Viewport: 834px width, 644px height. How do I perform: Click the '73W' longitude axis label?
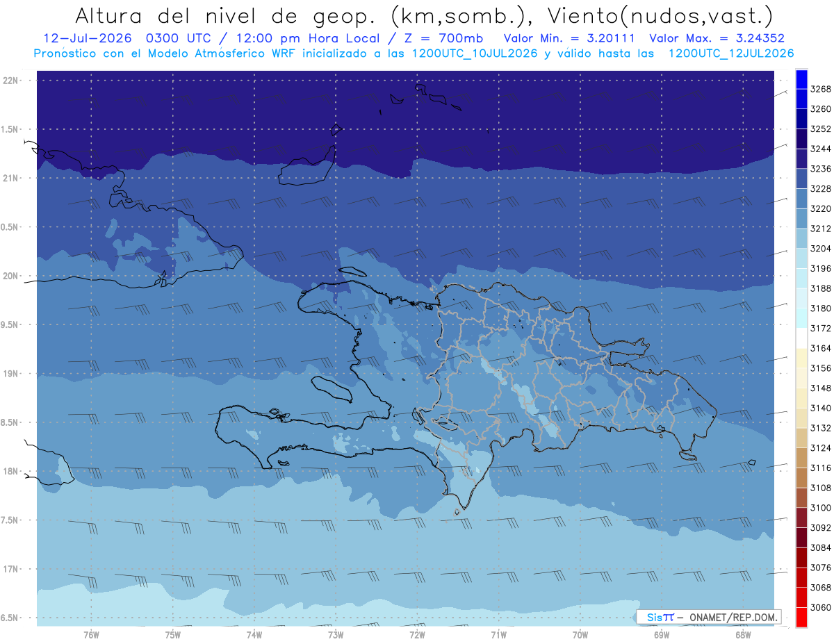pos(336,635)
